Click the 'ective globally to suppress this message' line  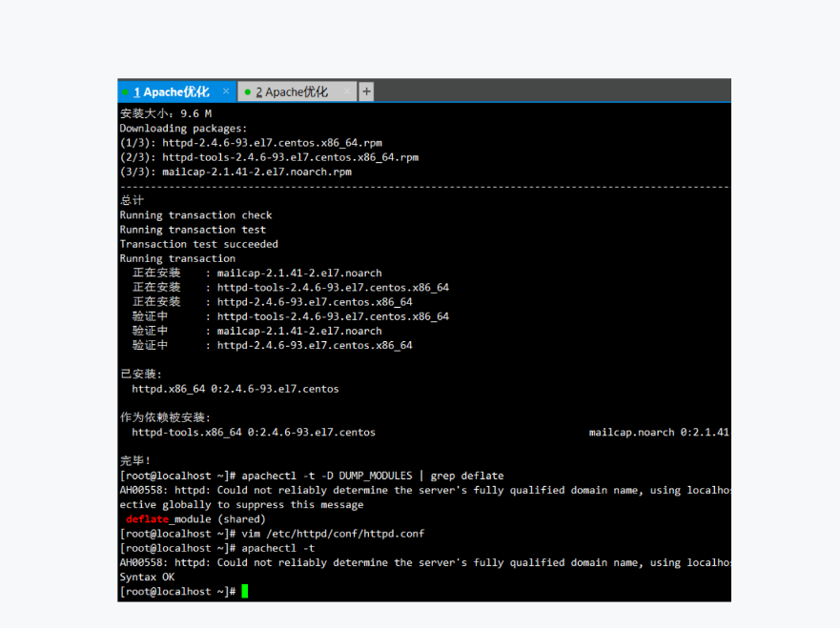(x=241, y=504)
